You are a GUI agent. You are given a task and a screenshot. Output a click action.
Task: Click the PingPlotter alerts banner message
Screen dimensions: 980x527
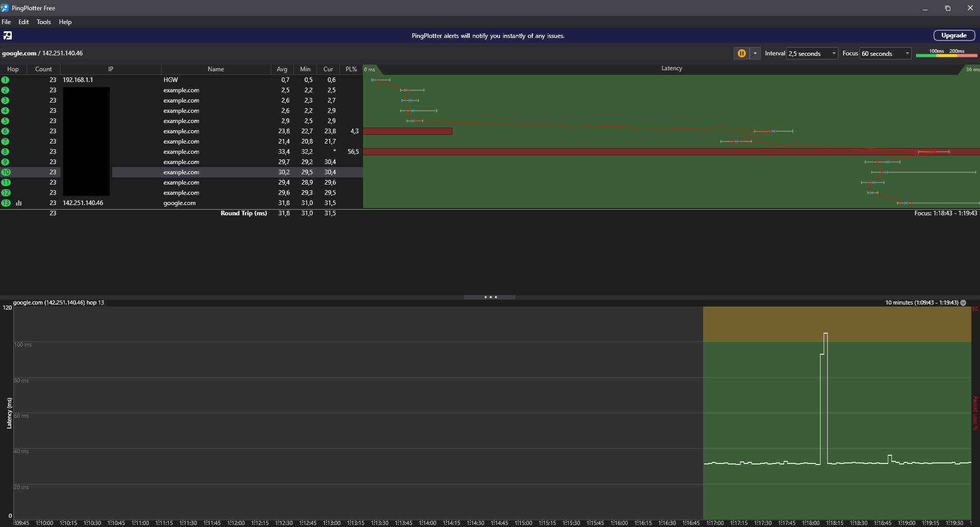tap(488, 36)
